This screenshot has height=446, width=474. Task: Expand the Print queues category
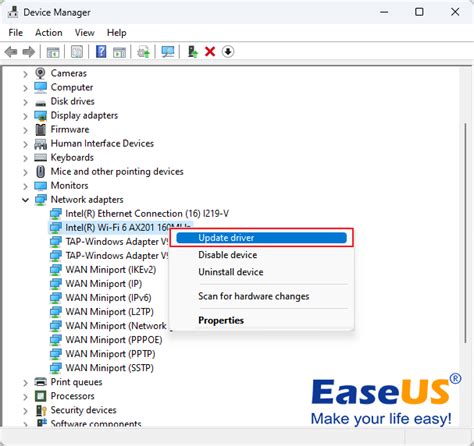[25, 383]
